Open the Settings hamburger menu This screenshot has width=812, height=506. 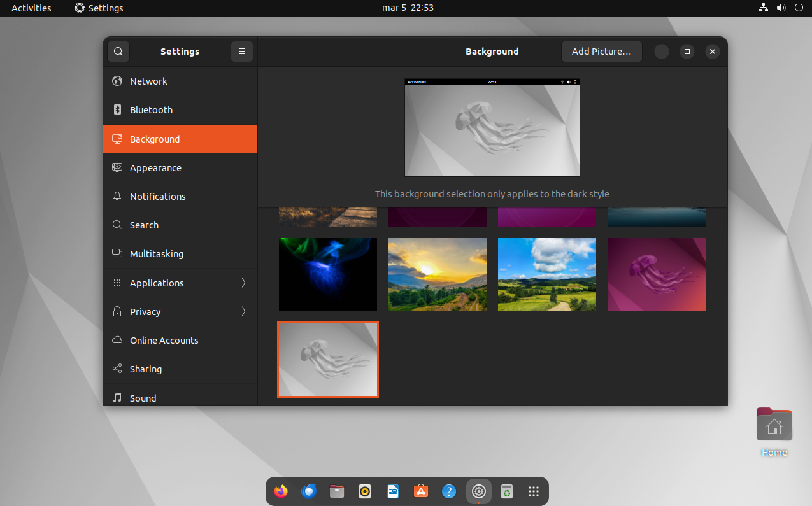point(242,52)
